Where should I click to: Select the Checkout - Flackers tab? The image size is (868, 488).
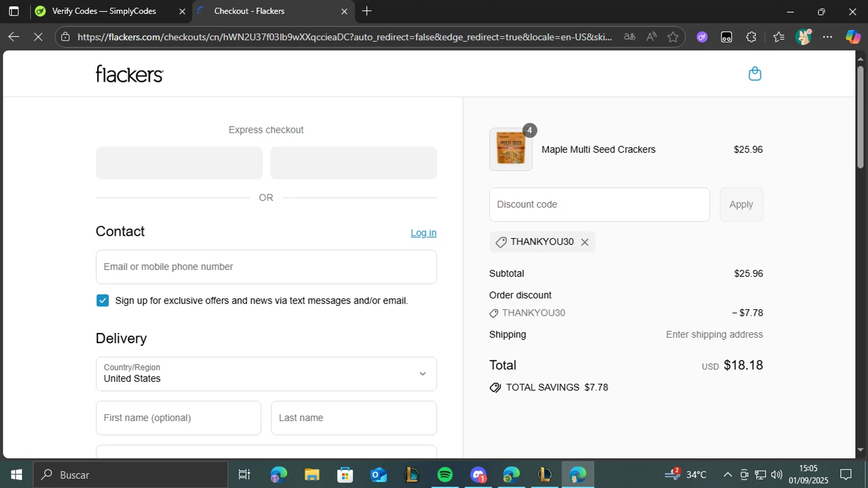(249, 11)
